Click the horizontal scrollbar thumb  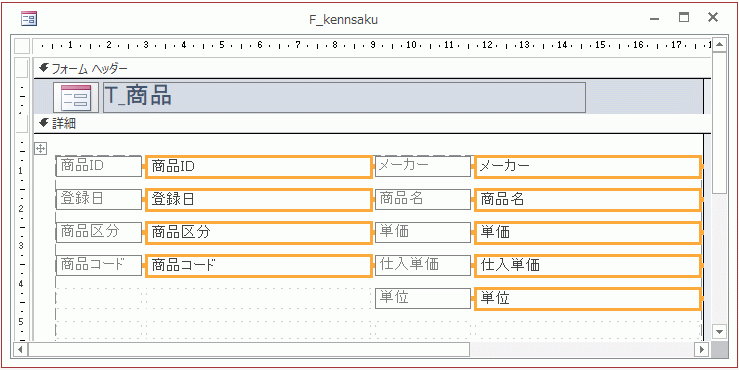tap(249, 349)
